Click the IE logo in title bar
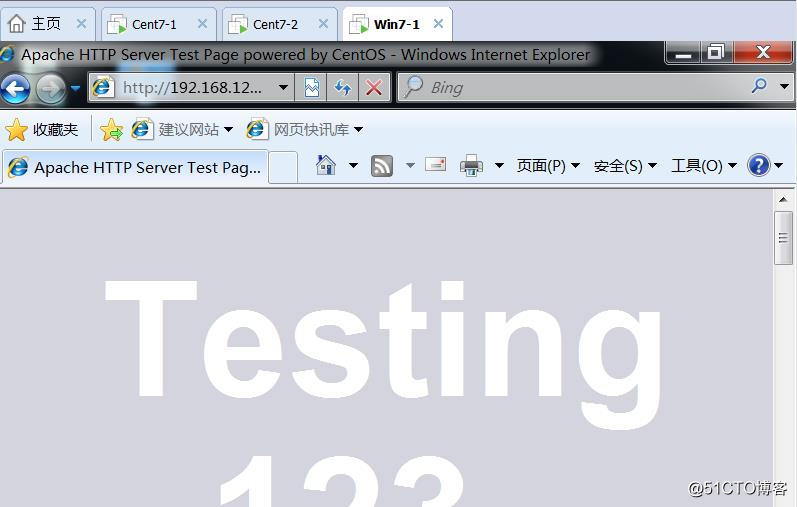This screenshot has width=797, height=507. pos(7,54)
